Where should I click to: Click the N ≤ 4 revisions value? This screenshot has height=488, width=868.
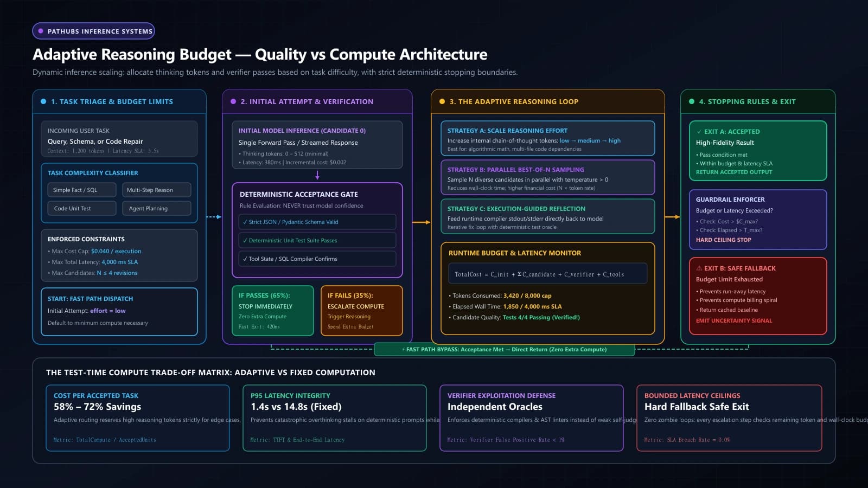point(117,273)
